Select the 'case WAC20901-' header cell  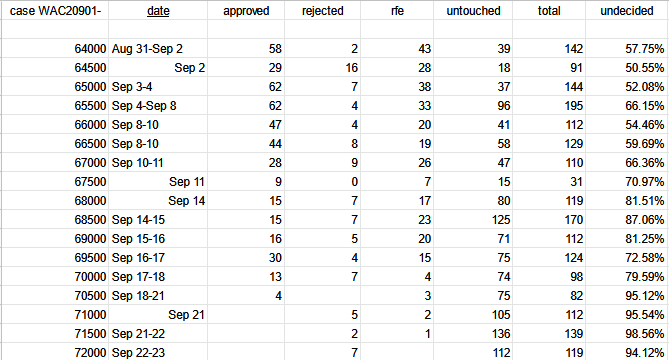coord(55,11)
